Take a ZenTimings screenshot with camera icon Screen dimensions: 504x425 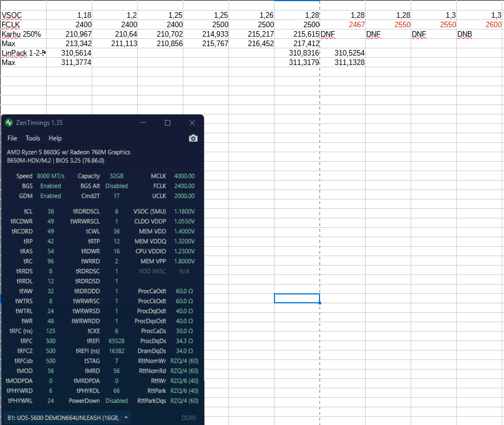click(193, 138)
